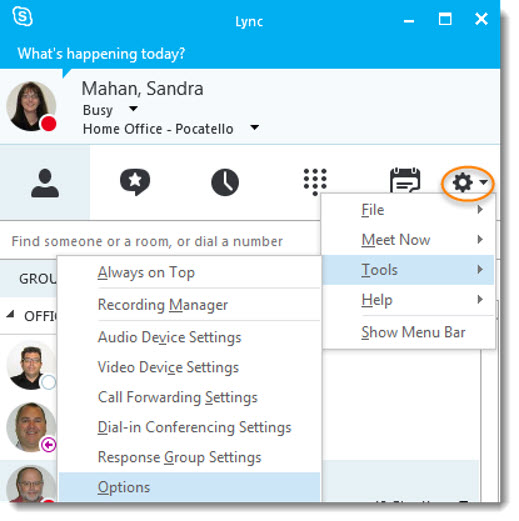The height and width of the screenshot is (521, 519).
Task: Open the Chat Rooms star bubble icon
Action: coord(135,182)
